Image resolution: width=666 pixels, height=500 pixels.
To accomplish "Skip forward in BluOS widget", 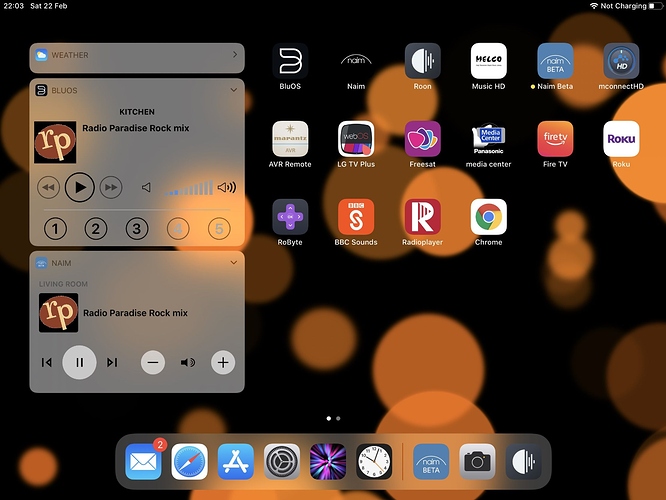I will tap(111, 187).
